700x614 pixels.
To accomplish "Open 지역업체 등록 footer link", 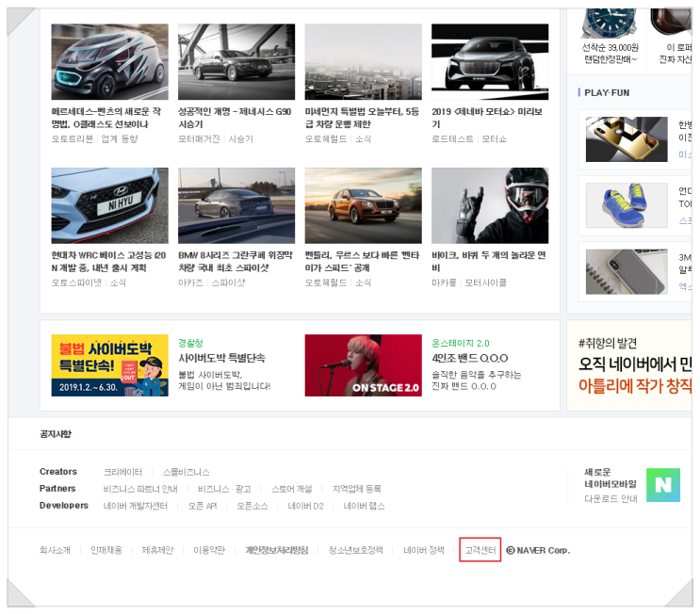I will pos(357,489).
